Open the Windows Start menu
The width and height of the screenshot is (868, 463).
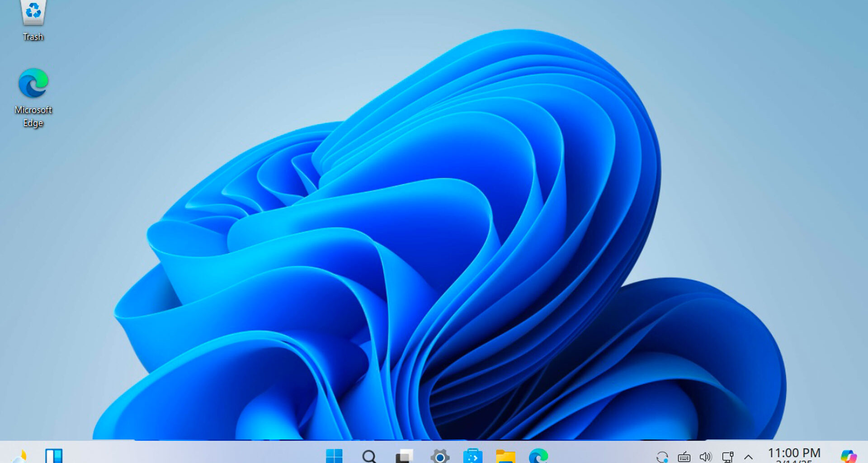pyautogui.click(x=335, y=456)
